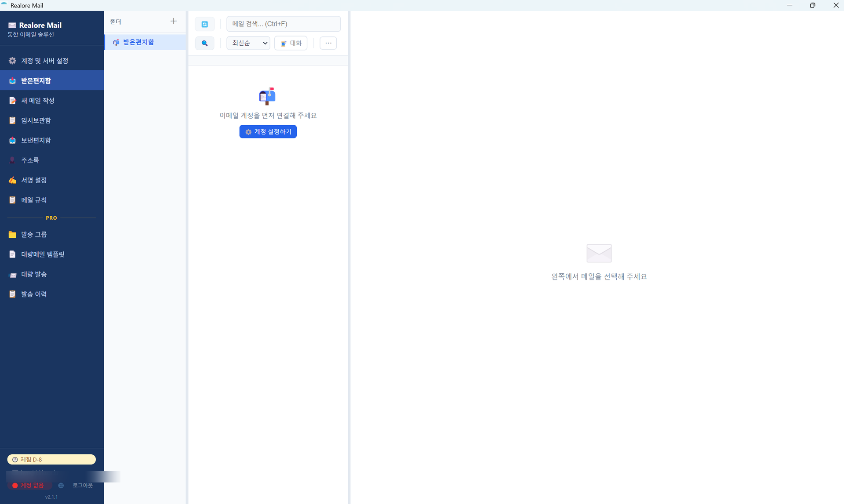Click the envelope placeholder in reading pane
The width and height of the screenshot is (844, 504).
[599, 253]
